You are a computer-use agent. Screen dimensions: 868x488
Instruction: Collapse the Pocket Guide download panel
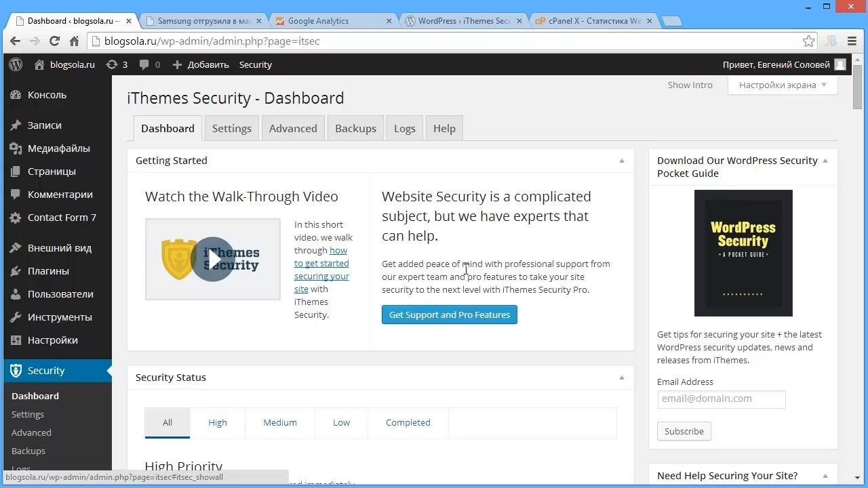click(x=825, y=161)
